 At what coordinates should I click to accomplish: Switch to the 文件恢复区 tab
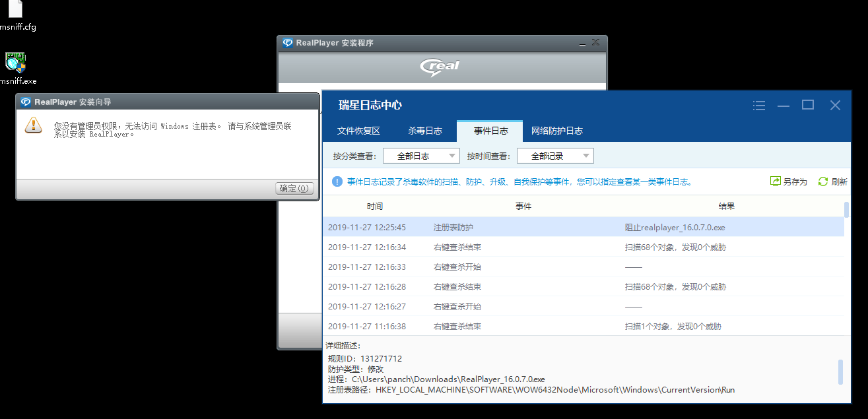click(x=358, y=131)
